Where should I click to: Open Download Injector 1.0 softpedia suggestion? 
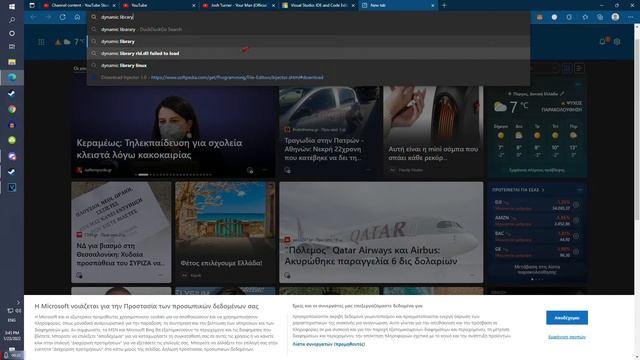[x=309, y=77]
